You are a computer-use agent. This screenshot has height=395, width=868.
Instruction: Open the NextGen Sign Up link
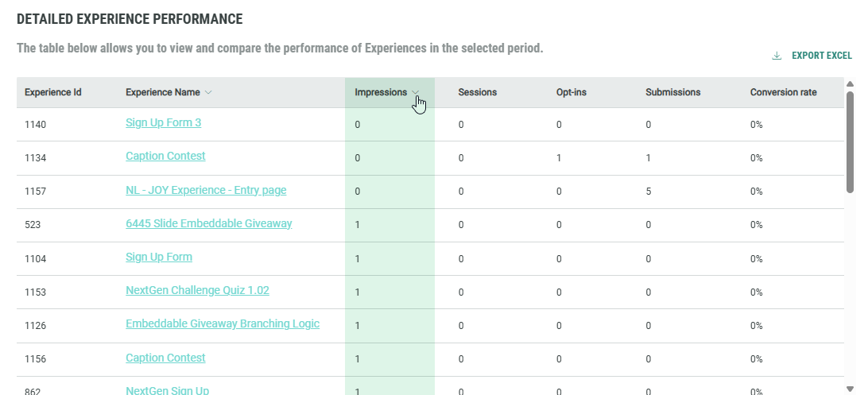(167, 389)
